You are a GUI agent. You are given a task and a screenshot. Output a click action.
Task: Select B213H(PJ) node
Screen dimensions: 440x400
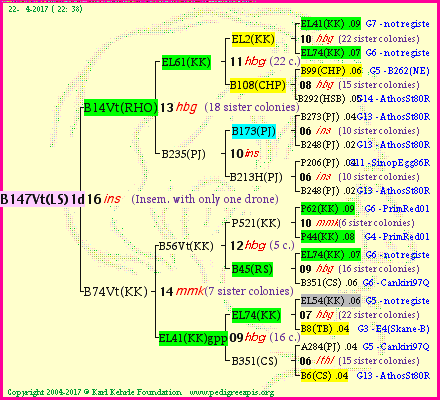[256, 177]
